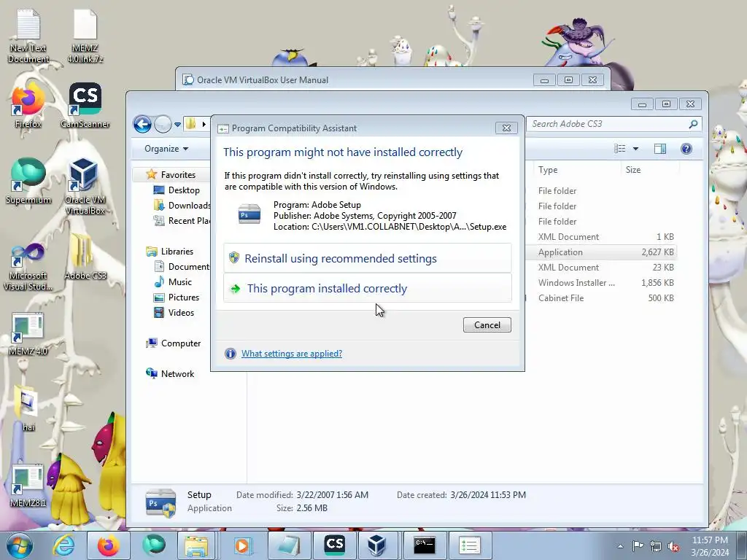Choose Reinstall using recommended settings
The image size is (747, 560).
[368, 258]
